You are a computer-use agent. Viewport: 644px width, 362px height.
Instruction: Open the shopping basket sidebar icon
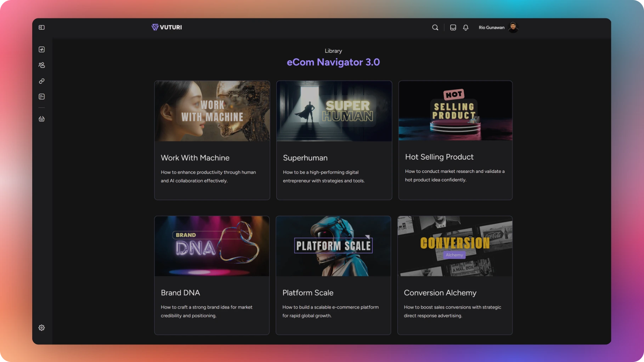[41, 119]
